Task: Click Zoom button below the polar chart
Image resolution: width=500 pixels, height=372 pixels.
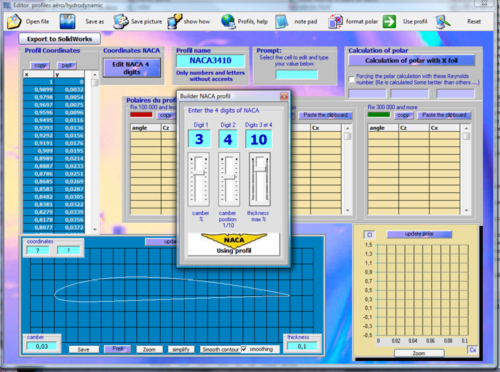Action: click(x=419, y=353)
